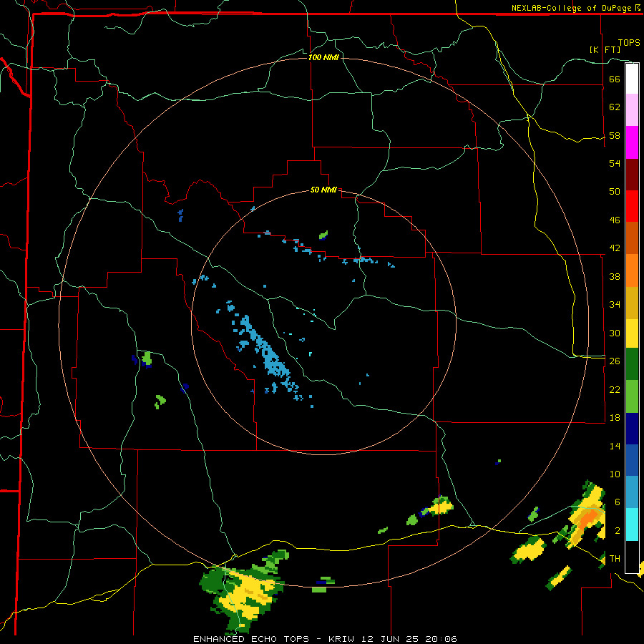Click the 26 legend value
Viewport: 644px width, 644px height.
(615, 361)
